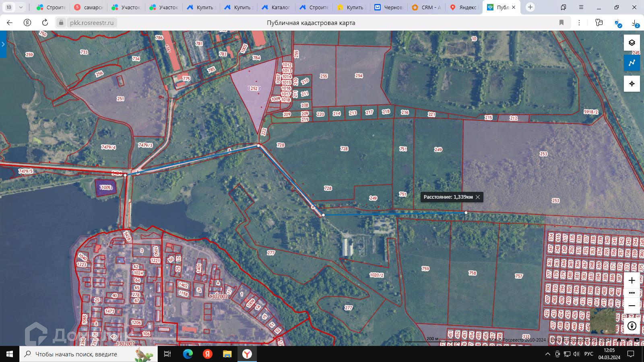Reload the cadastral map page
This screenshot has height=362, width=644.
45,23
